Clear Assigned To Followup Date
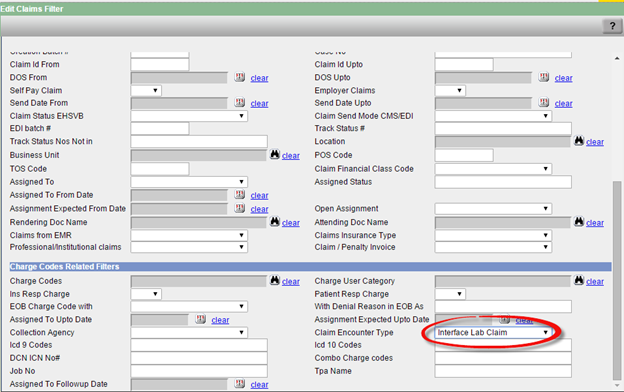Image resolution: width=624 pixels, height=392 pixels. [x=259, y=384]
